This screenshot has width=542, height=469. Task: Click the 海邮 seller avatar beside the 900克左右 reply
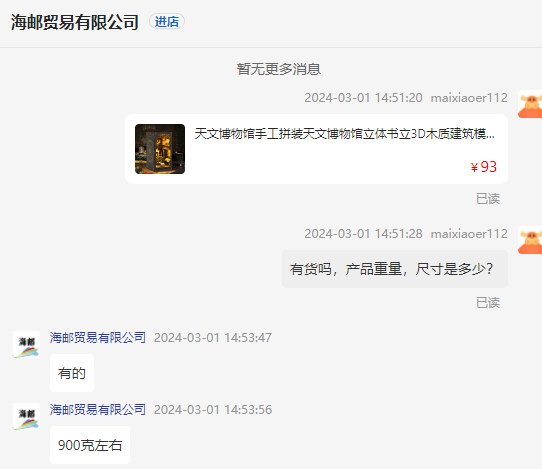pos(26,416)
